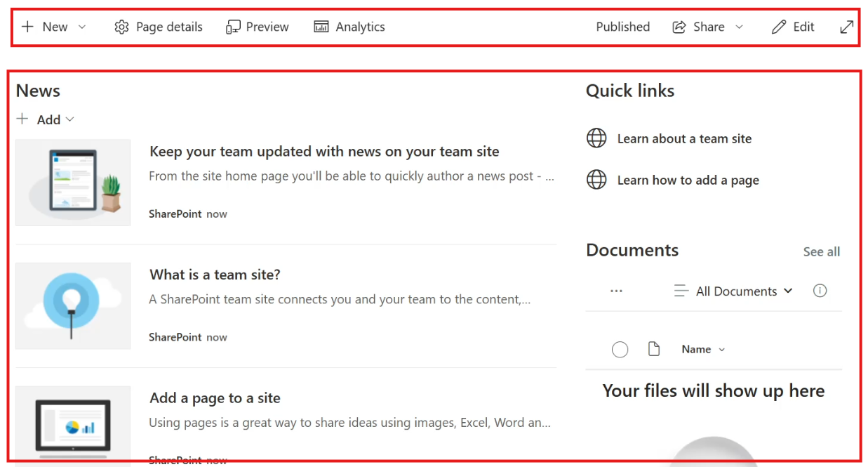
Task: Click SharePoint author under 'What is a team site?'
Action: [175, 337]
